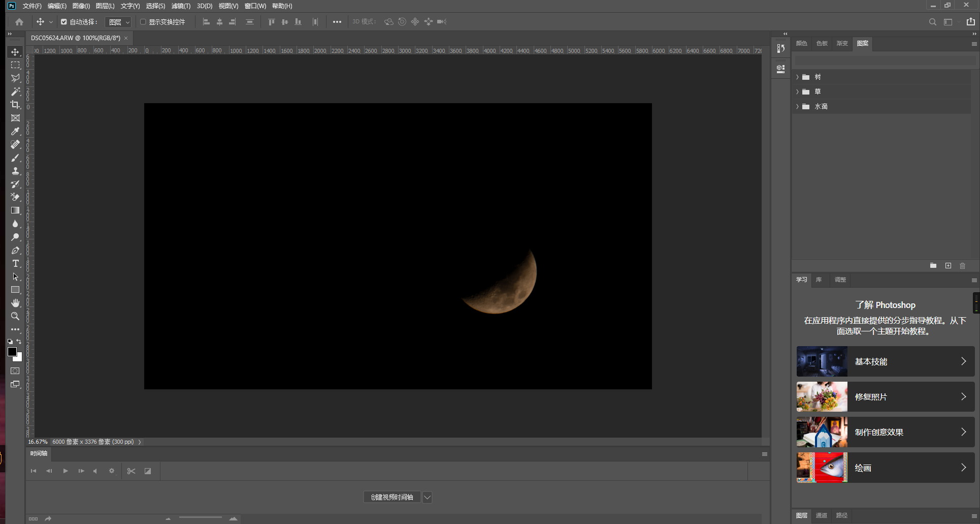Select the Rectangular Marquee tool
Screen dimensions: 980x524
(x=15, y=65)
